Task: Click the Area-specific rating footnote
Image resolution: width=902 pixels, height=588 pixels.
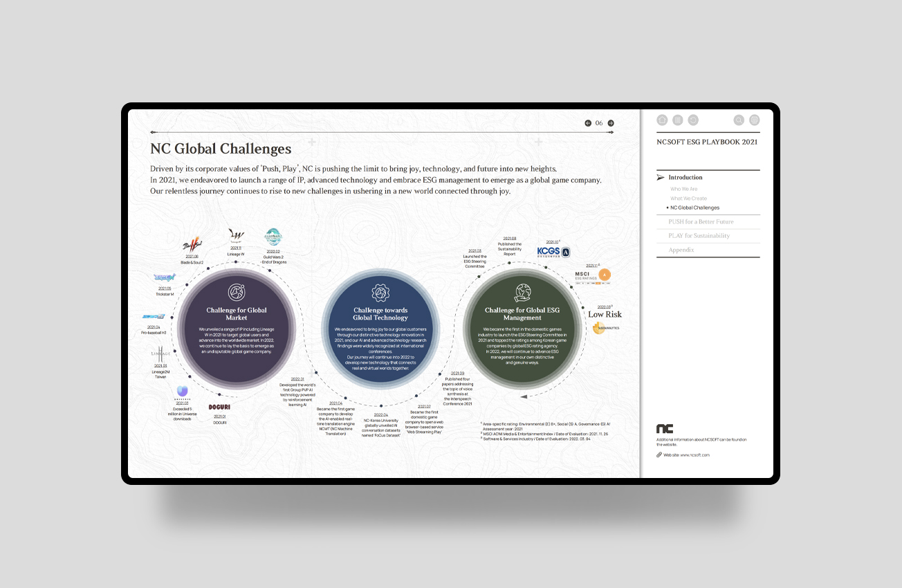Action: 546,426
